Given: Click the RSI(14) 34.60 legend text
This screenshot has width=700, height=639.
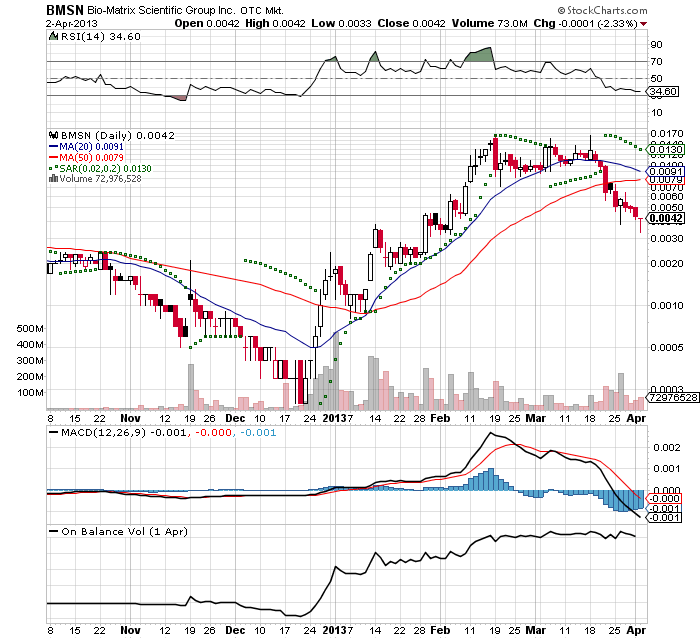Looking at the screenshot, I should click(100, 37).
